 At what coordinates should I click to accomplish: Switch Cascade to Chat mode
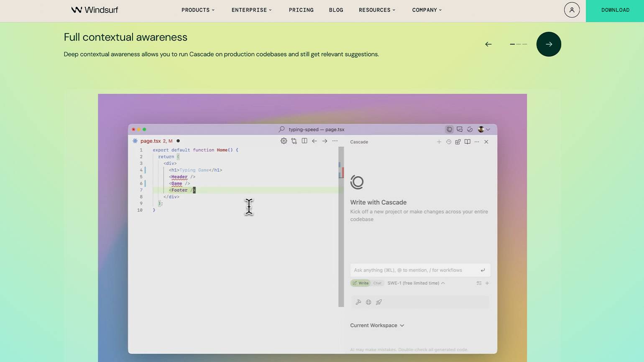pos(377,283)
